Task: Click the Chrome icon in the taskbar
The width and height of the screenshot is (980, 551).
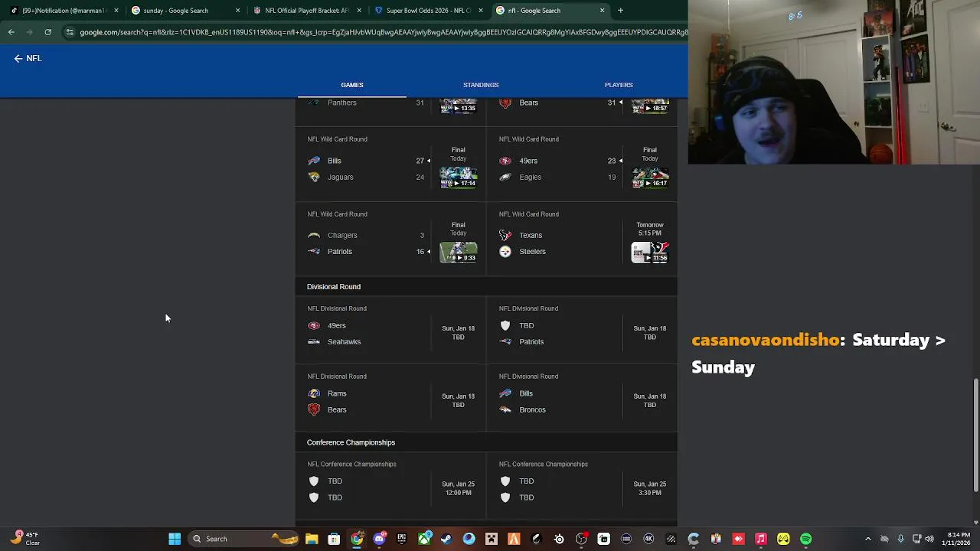Action: point(357,539)
